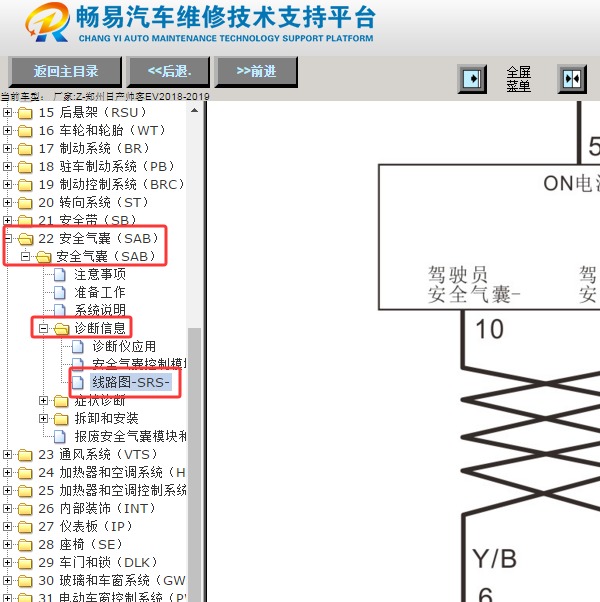Click open-folder icon of 22 安全气囊
Viewport: 600px width, 602px height.
[x=26, y=239]
